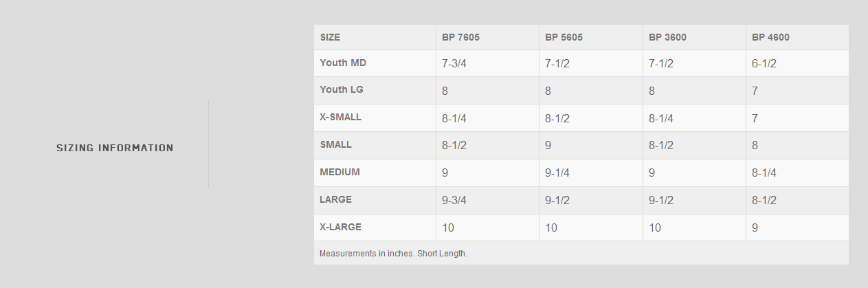Click the 8-1/4 MEDIUM BP 4600 cell

click(x=764, y=173)
